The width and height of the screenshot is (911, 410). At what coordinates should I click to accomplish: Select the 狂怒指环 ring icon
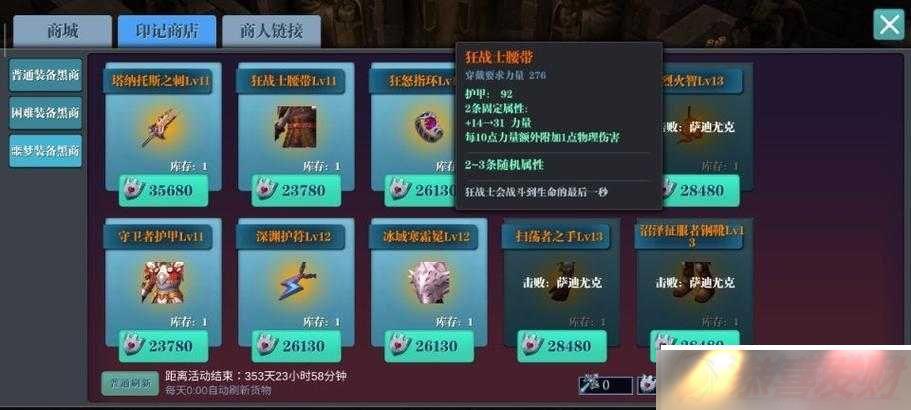coord(429,127)
